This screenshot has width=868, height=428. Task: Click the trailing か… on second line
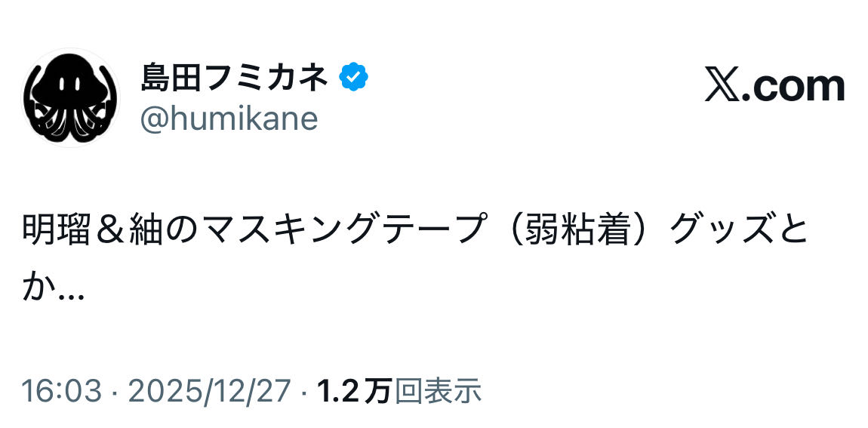tap(53, 290)
